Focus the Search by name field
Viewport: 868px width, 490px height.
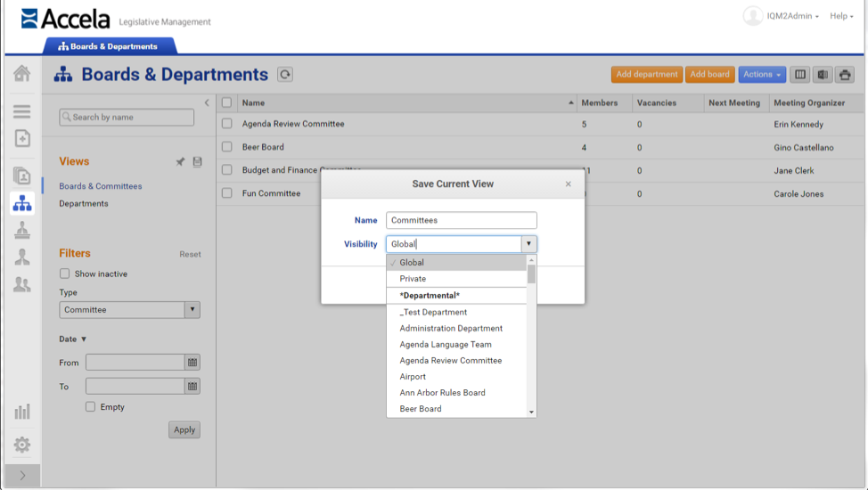click(127, 117)
